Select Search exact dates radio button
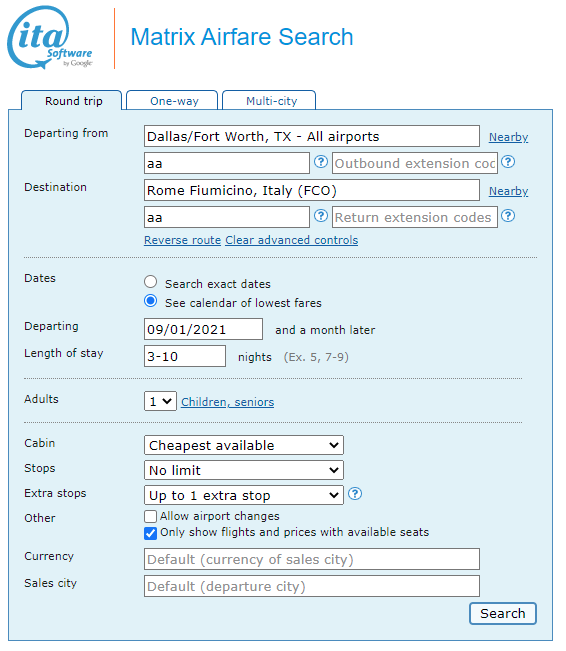The width and height of the screenshot is (566, 651). [x=150, y=282]
